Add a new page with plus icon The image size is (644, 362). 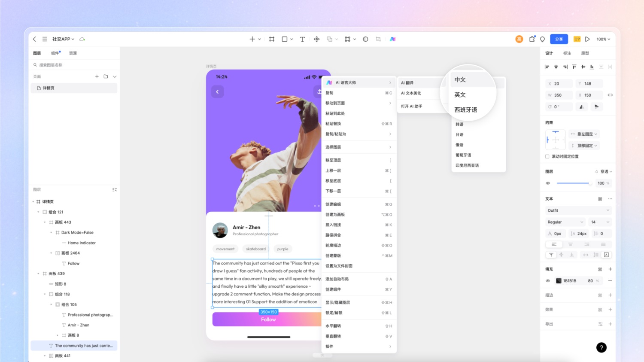97,76
